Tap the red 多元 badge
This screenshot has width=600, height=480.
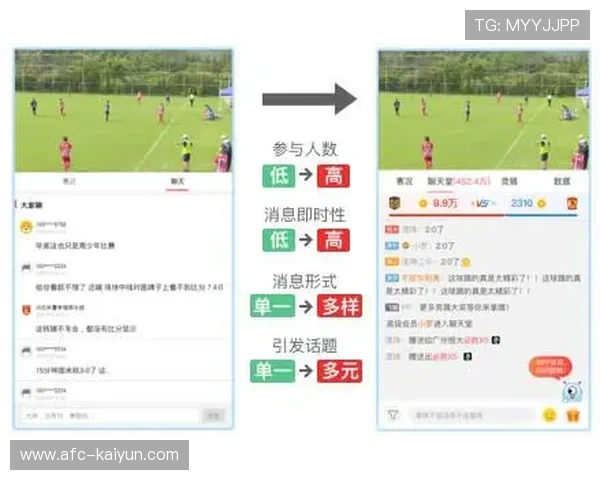[x=339, y=371]
